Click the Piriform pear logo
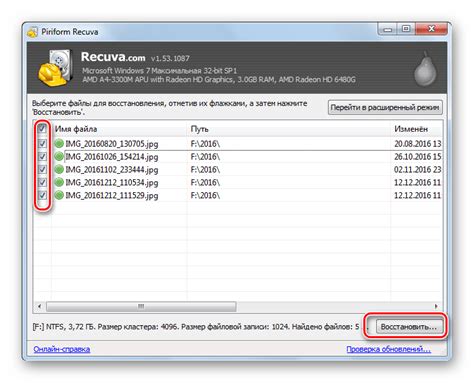This screenshot has width=474, height=383. coord(425,70)
